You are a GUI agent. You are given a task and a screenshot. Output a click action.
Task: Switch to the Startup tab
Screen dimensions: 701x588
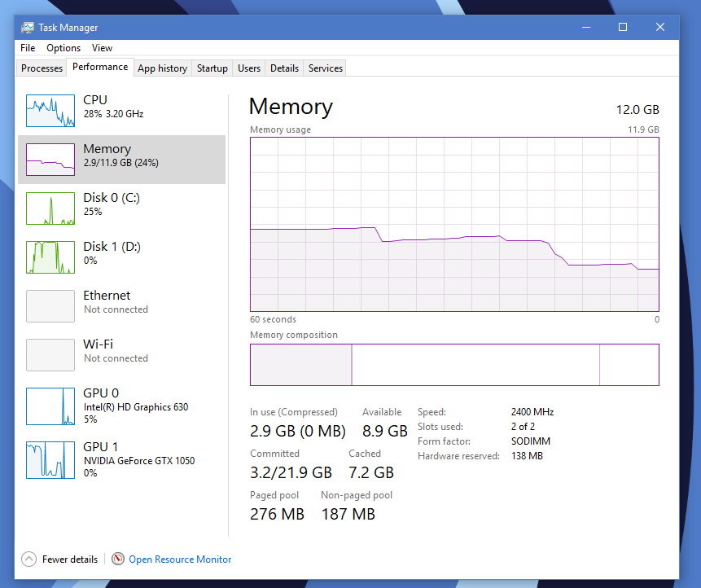pyautogui.click(x=212, y=68)
